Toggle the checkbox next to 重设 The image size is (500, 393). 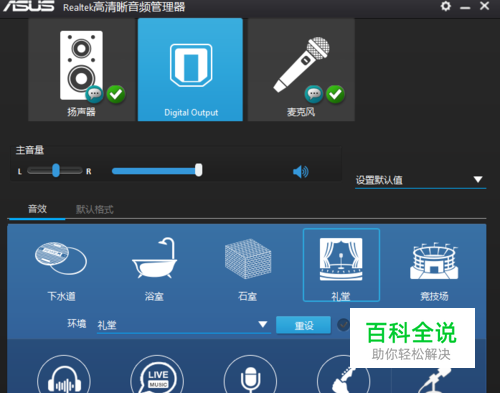coord(343,325)
